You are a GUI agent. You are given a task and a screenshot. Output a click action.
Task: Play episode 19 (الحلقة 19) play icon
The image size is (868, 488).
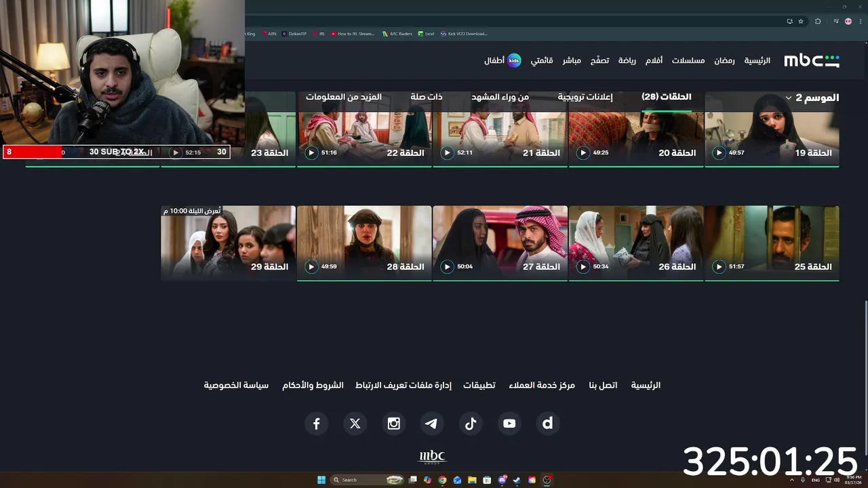[x=719, y=153]
